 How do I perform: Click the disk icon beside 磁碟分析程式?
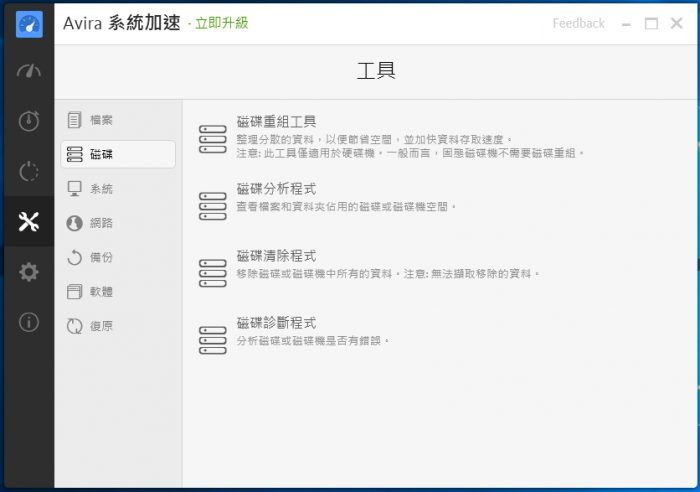[212, 206]
